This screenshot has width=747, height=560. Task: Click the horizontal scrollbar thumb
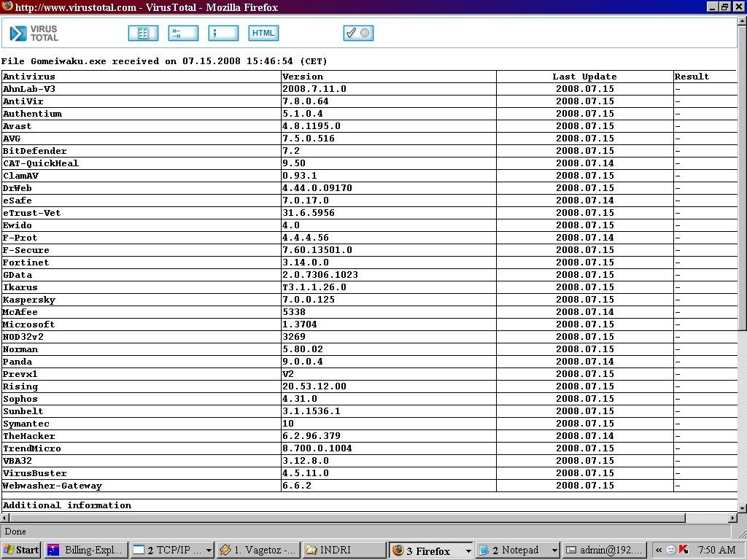coord(347,518)
